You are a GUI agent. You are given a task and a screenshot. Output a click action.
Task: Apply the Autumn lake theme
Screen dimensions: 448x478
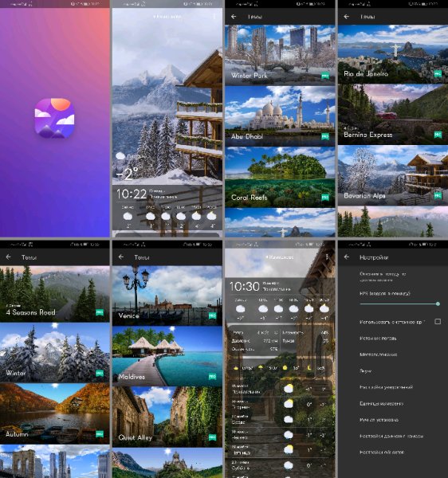coord(54,413)
